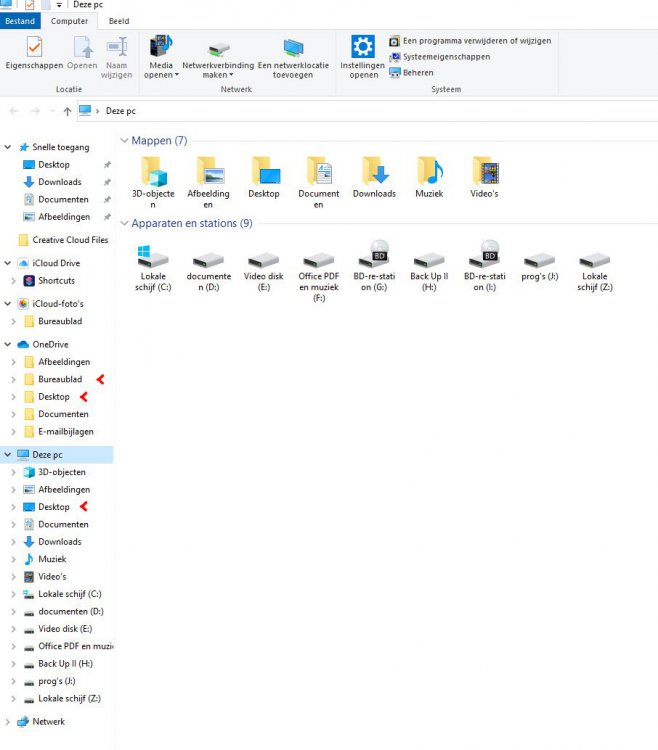This screenshot has height=750, width=658.
Task: Open Creative Cloud Files in sidebar
Action: pyautogui.click(x=70, y=240)
